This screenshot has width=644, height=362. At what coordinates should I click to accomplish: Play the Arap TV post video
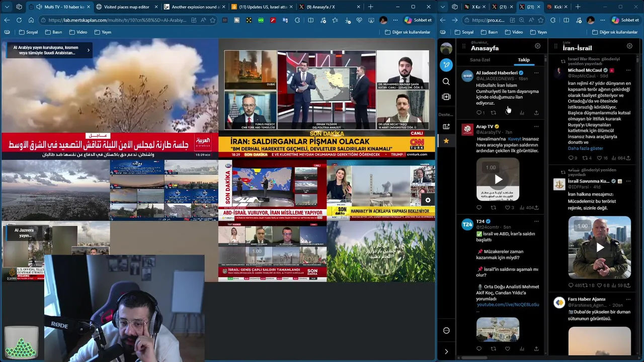(498, 179)
